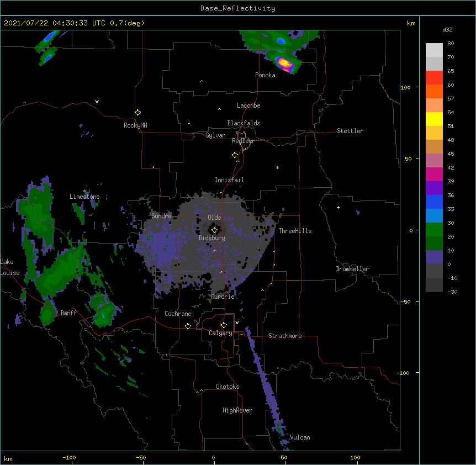Click the Cochrane town label
Screen dimensions: 476x465
178,314
